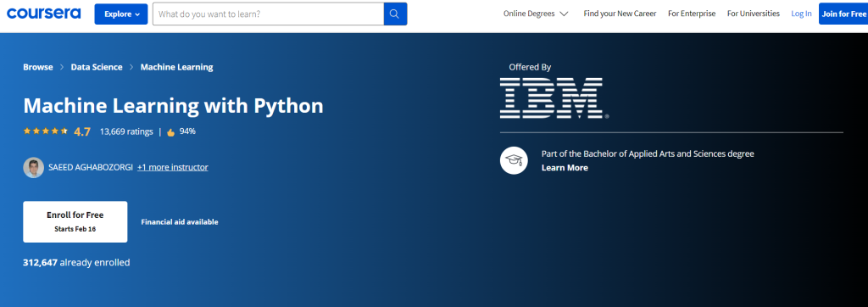Open the +1 more instructor link

(173, 167)
